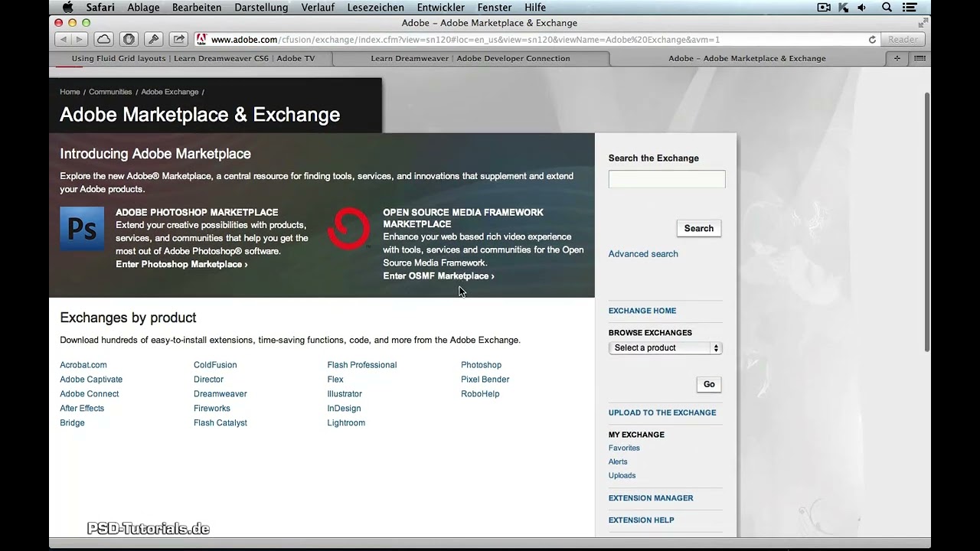Open Dreamweaver exchange link

220,394
